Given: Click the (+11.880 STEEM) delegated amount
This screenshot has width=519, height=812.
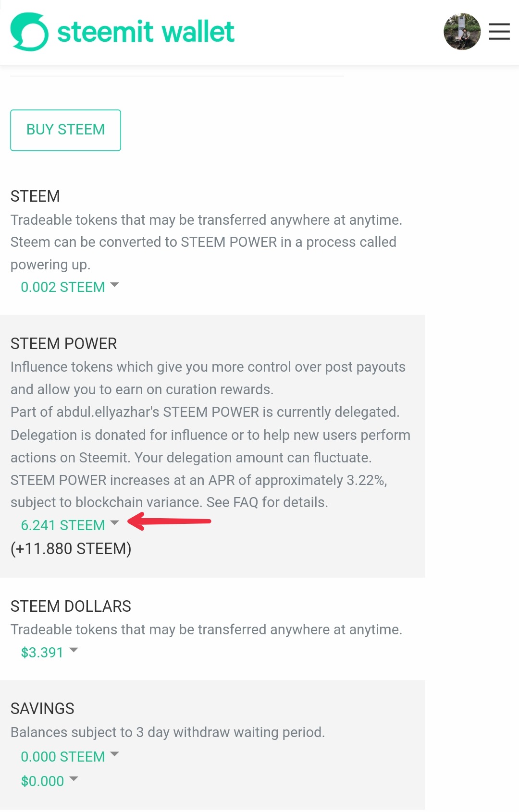Looking at the screenshot, I should (x=71, y=548).
